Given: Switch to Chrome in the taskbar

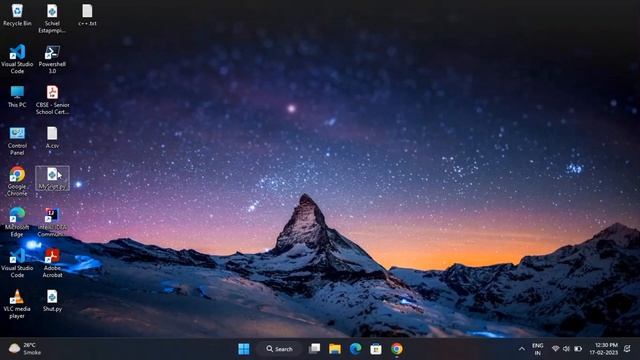Looking at the screenshot, I should tap(396, 349).
